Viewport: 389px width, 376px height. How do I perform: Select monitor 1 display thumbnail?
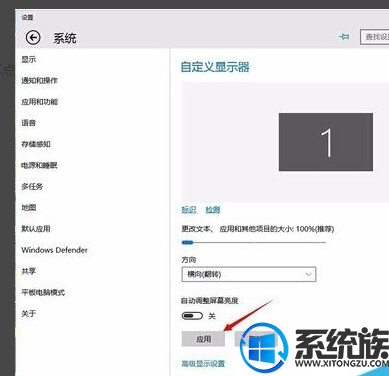[x=326, y=142]
